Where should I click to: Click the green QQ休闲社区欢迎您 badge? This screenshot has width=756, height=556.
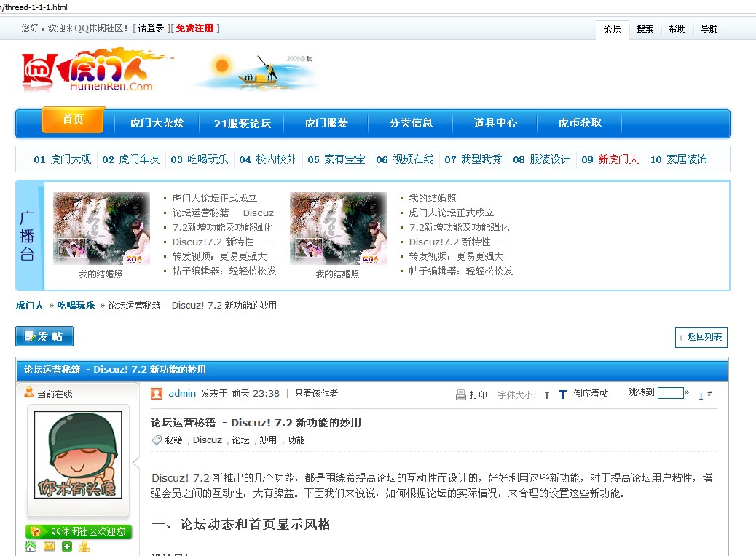click(79, 531)
